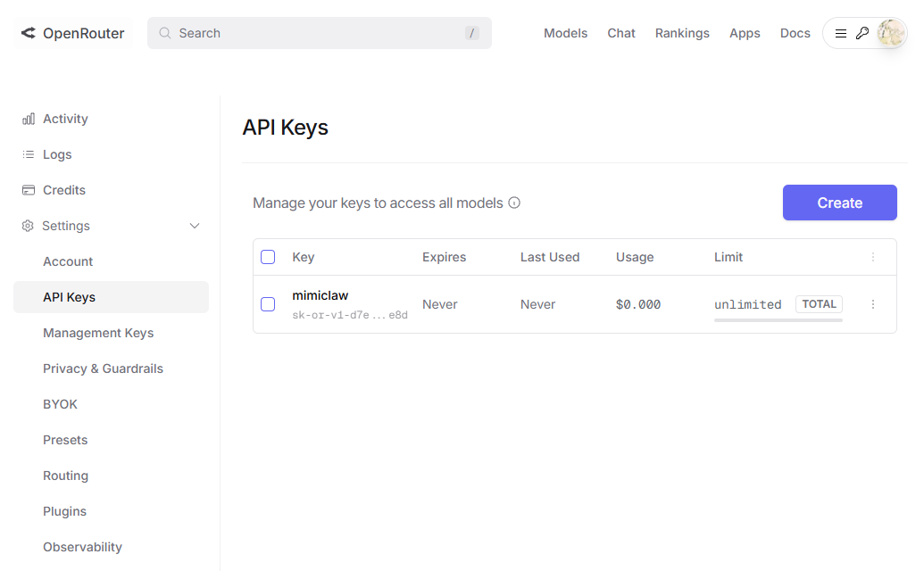Viewport: 924px width, 571px height.
Task: Click the key icon near the profile avatar
Action: point(862,32)
